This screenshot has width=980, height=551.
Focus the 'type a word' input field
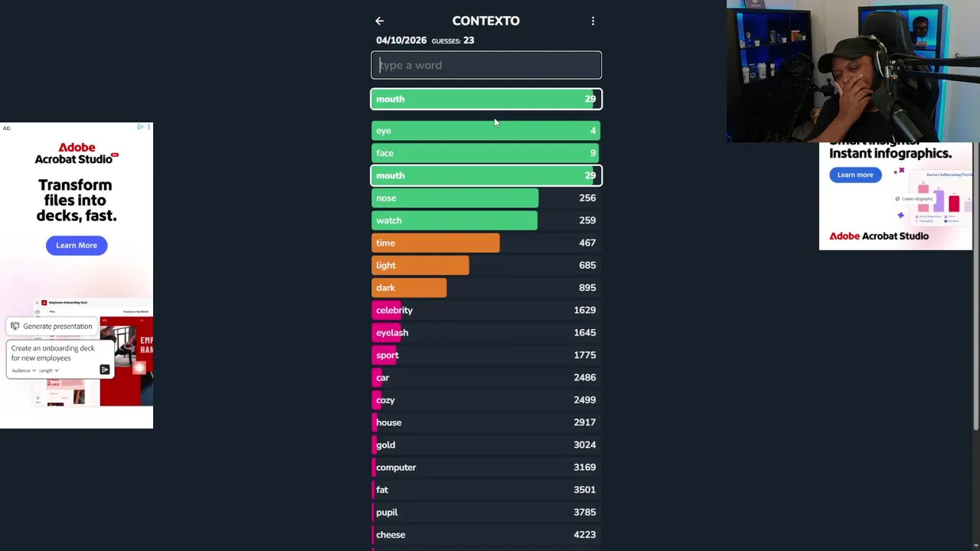tap(486, 65)
